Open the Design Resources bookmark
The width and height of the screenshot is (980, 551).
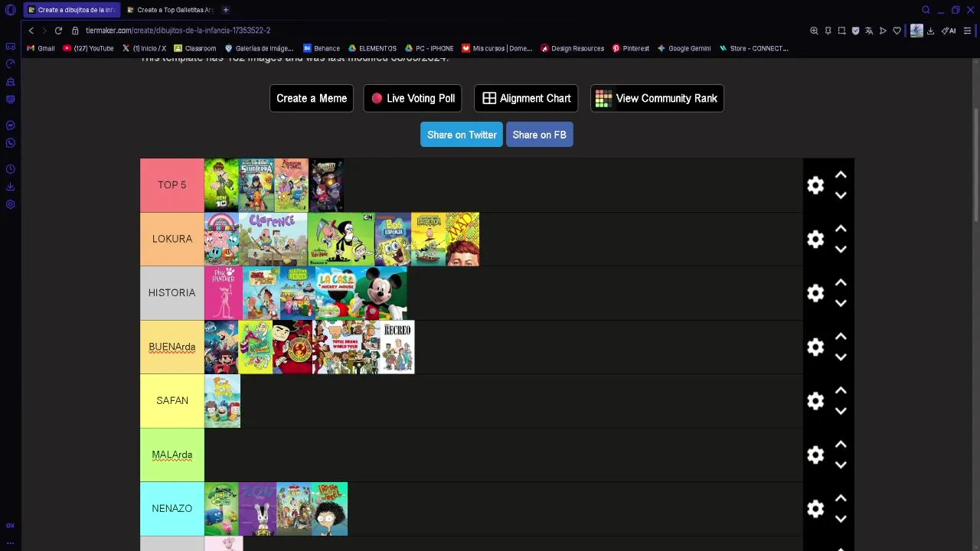point(573,48)
